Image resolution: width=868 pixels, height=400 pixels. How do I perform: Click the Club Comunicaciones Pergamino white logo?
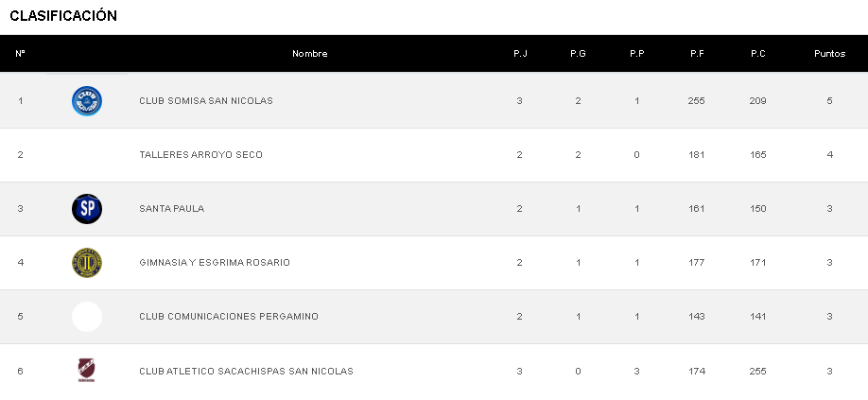click(87, 317)
